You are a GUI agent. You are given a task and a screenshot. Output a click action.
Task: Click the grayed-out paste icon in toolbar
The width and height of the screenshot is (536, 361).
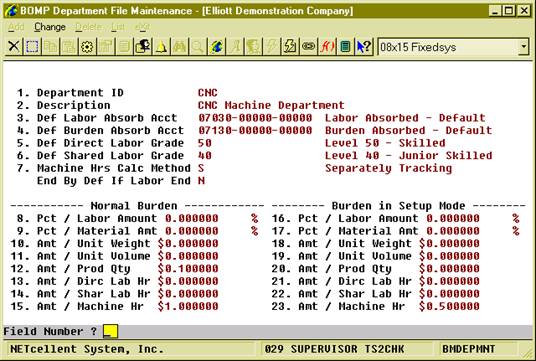coord(69,46)
